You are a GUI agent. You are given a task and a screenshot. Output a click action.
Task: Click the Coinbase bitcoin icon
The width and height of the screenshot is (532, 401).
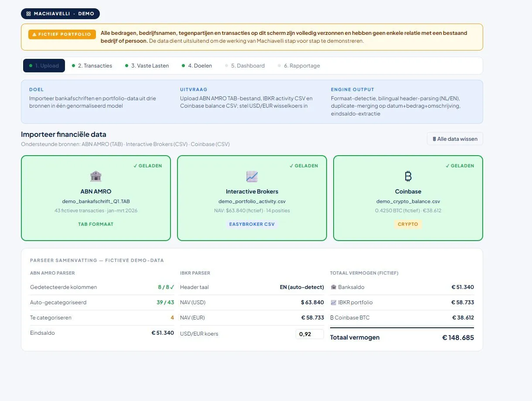click(408, 176)
